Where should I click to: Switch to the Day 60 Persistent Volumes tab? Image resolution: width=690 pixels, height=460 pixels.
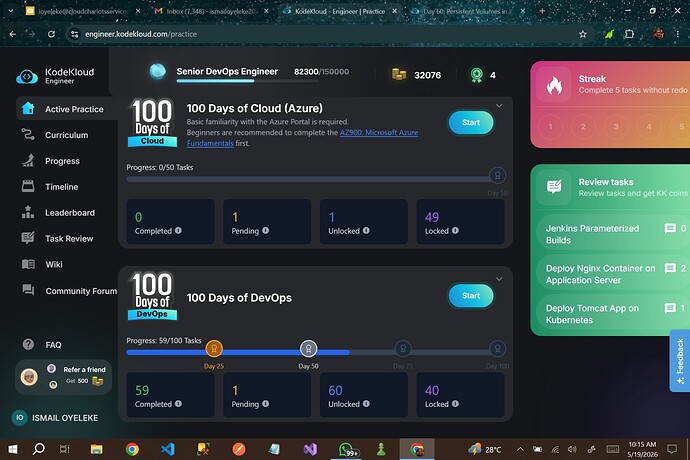click(467, 11)
